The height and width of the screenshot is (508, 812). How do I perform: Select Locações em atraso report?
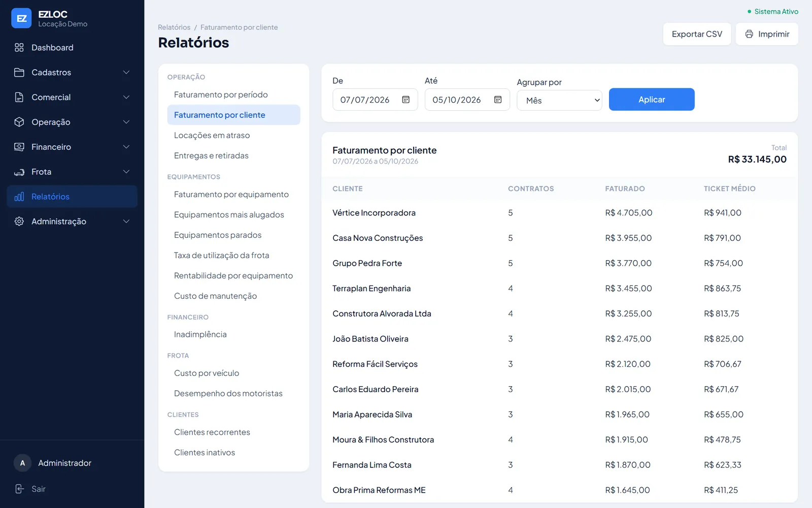click(x=233, y=135)
